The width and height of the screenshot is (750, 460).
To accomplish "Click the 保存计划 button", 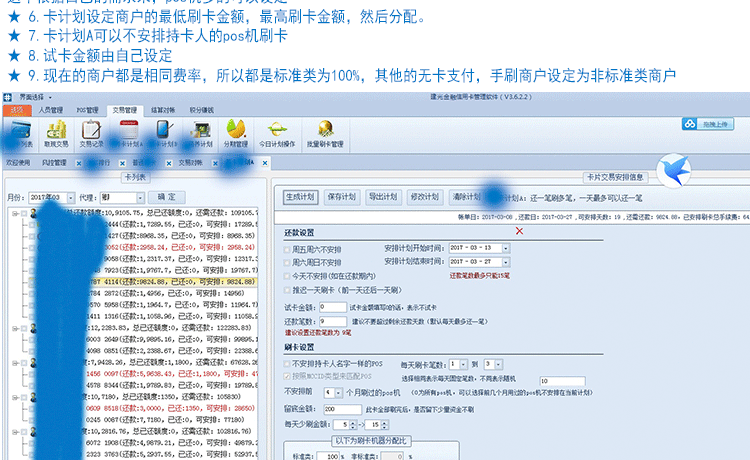I will point(341,197).
